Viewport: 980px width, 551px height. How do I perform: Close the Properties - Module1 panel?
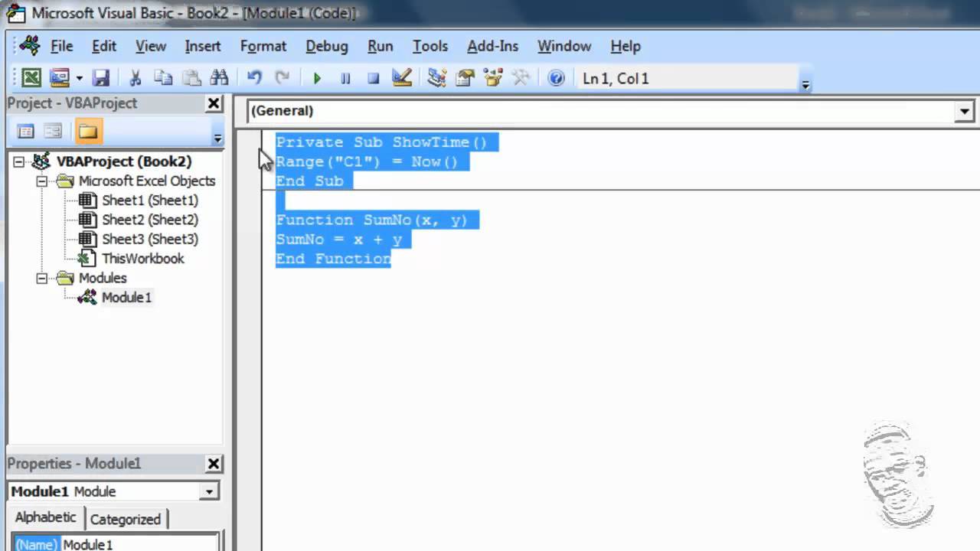click(x=214, y=464)
